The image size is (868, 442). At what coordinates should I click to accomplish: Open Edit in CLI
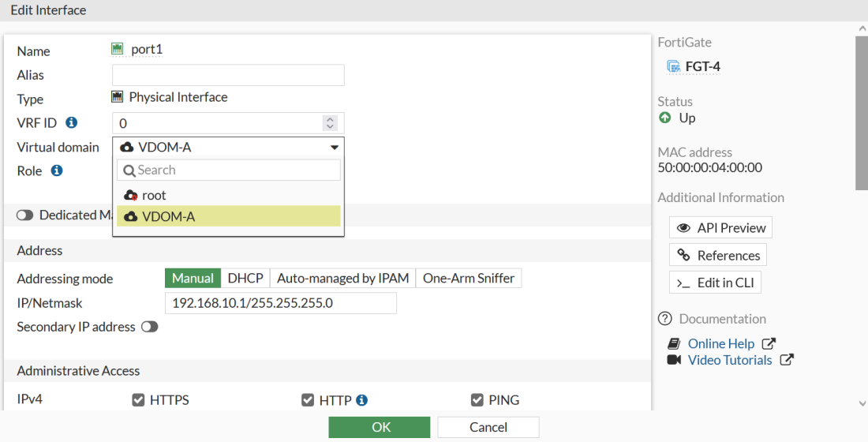(x=716, y=283)
